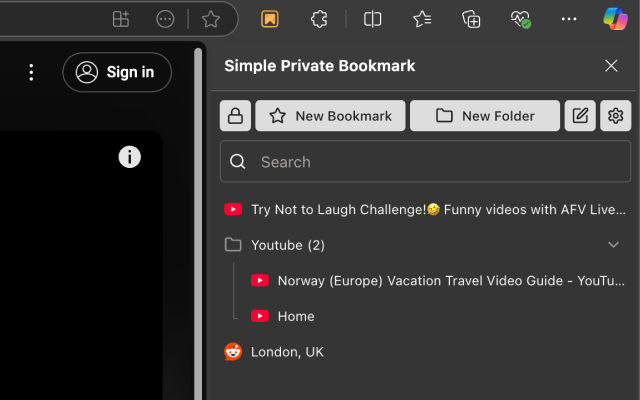Open the Collections icon
Viewport: 640px width, 400px height.
click(471, 19)
